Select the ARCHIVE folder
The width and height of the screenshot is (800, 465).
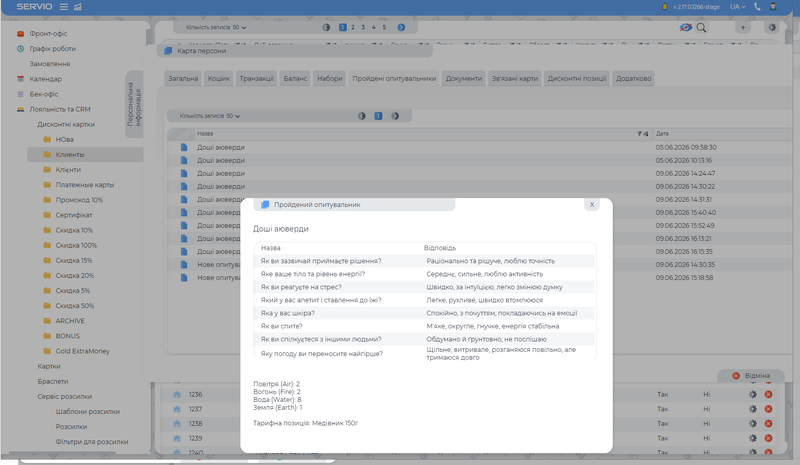pyautogui.click(x=70, y=321)
